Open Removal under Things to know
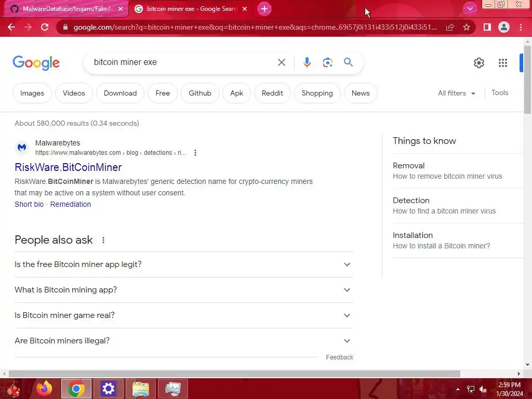532x399 pixels. 458,171
